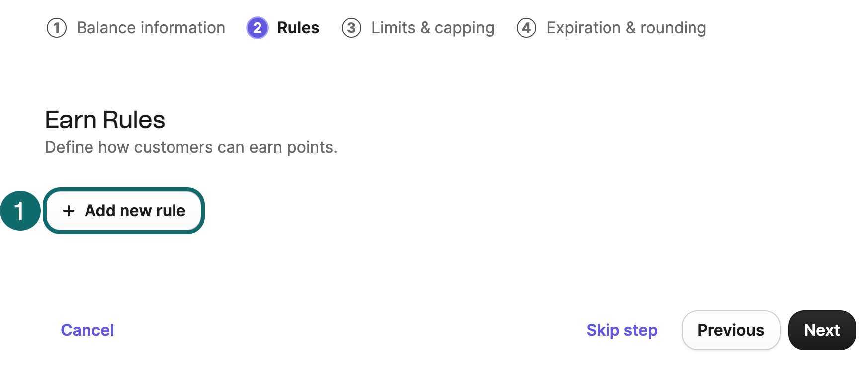868x369 pixels.
Task: Click the teal outline around Add new rule
Action: pyautogui.click(x=124, y=192)
